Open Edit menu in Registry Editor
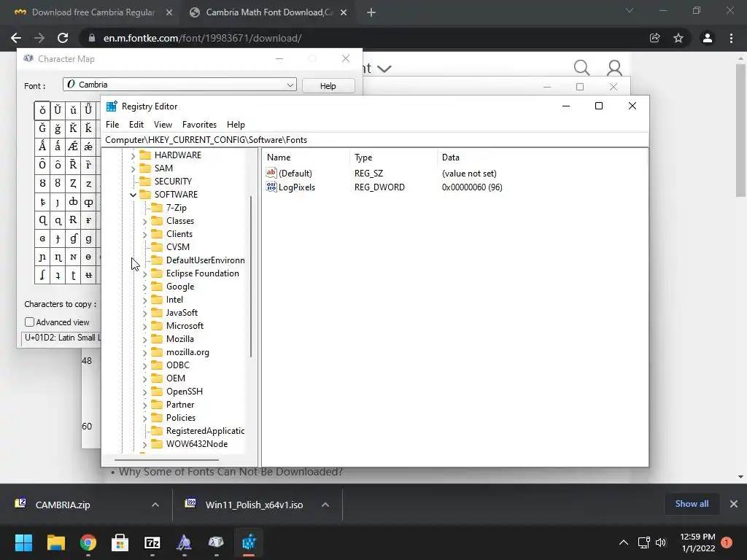 click(x=136, y=125)
